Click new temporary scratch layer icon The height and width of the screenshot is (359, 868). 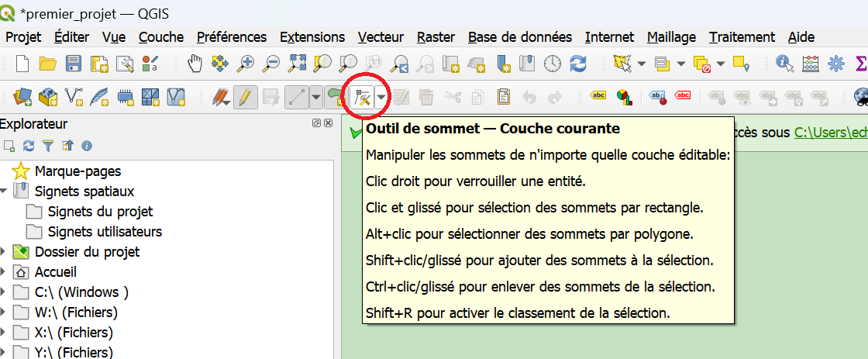tap(125, 98)
